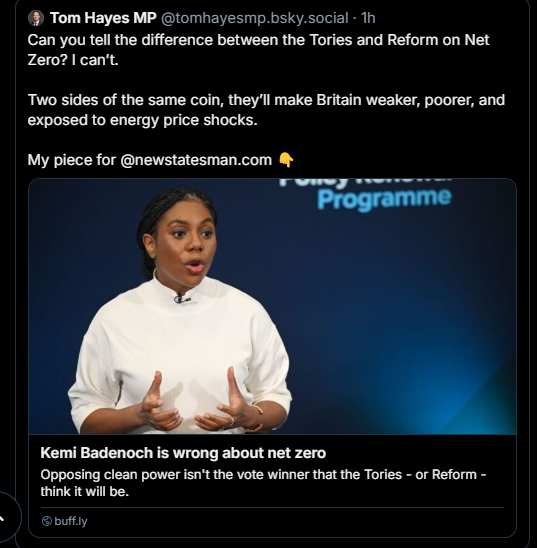Click the blurred 'Programme' text in the photo
Viewport: 537px width, 548px height.
click(384, 199)
